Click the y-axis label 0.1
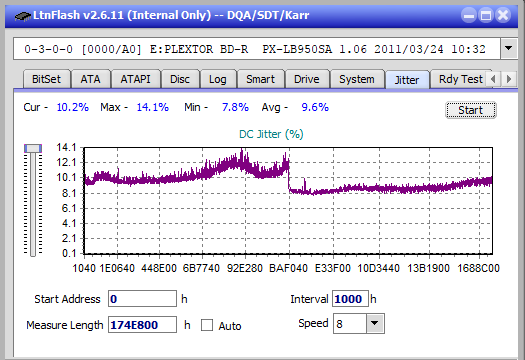Screen dimensions: 525x360 point(69,254)
